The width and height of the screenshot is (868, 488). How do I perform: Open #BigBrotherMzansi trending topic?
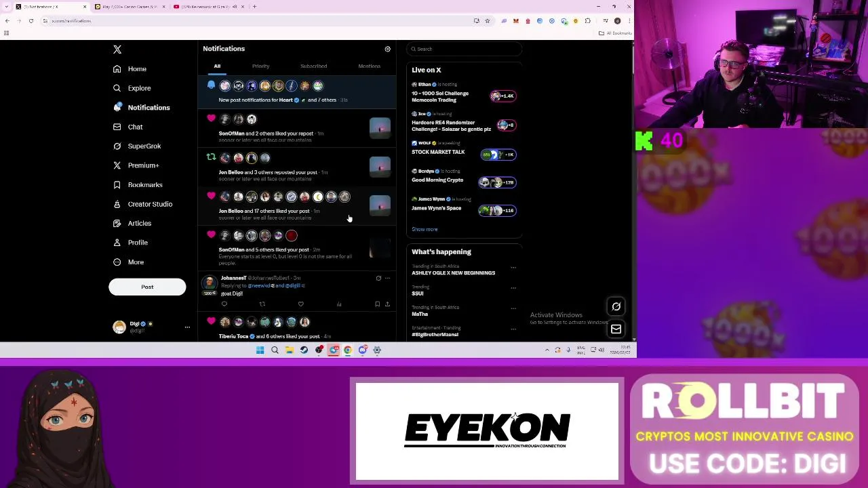click(x=435, y=334)
